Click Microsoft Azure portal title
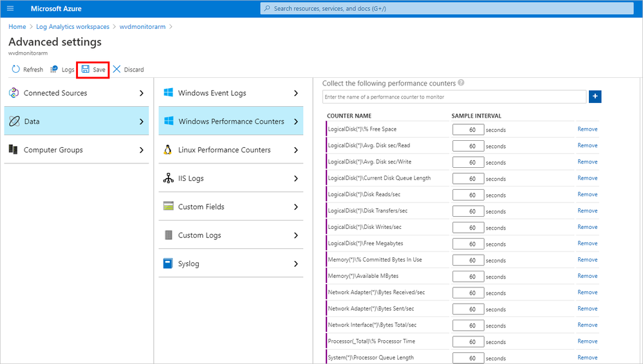The height and width of the screenshot is (364, 643). (x=56, y=8)
